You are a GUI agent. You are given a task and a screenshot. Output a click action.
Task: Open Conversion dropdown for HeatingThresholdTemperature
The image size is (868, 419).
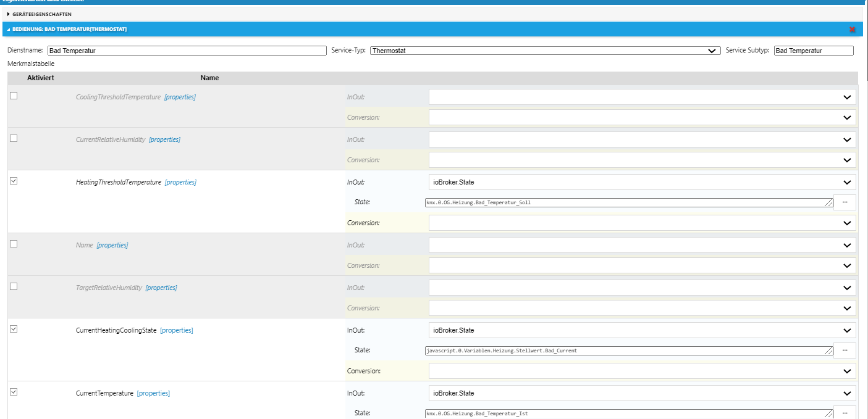[643, 223]
